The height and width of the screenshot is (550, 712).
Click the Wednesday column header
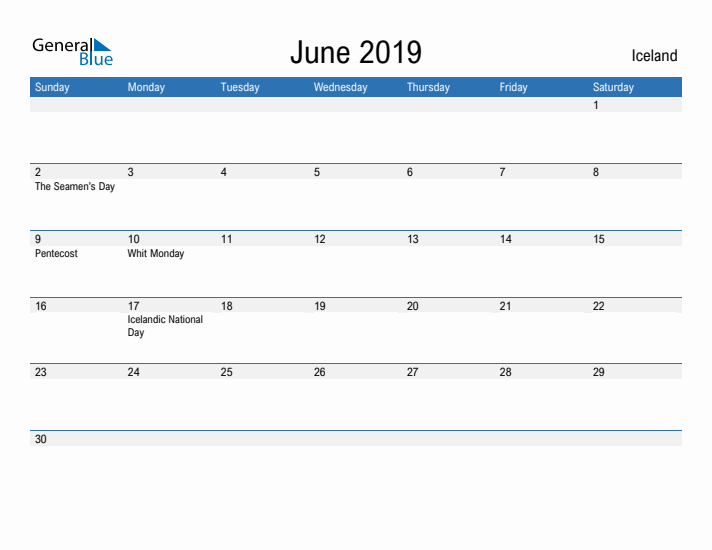click(x=341, y=87)
